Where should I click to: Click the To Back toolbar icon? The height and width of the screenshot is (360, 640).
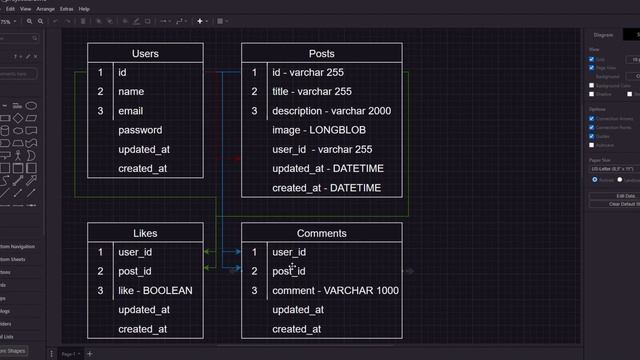pyautogui.click(x=110, y=21)
